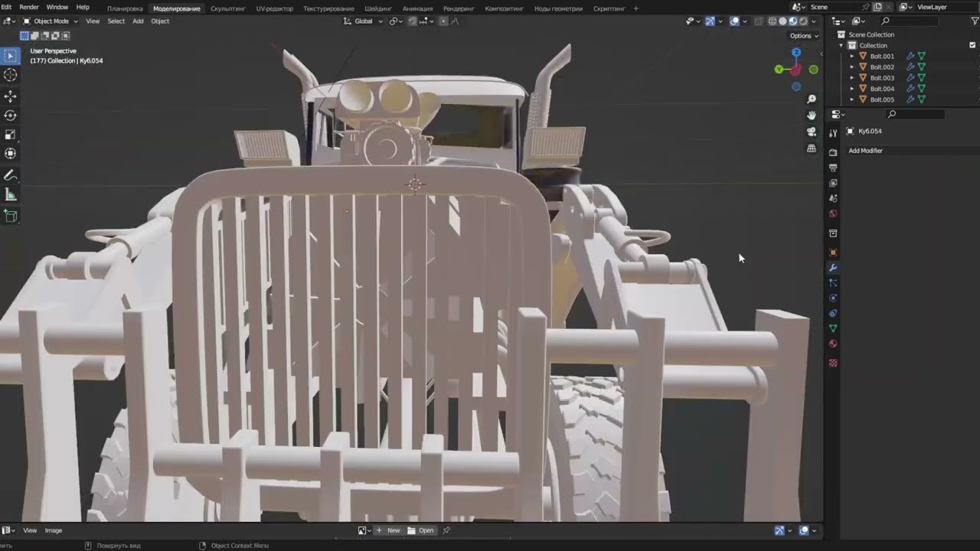Image resolution: width=980 pixels, height=551 pixels.
Task: Toggle viewport gizmos display
Action: click(710, 21)
